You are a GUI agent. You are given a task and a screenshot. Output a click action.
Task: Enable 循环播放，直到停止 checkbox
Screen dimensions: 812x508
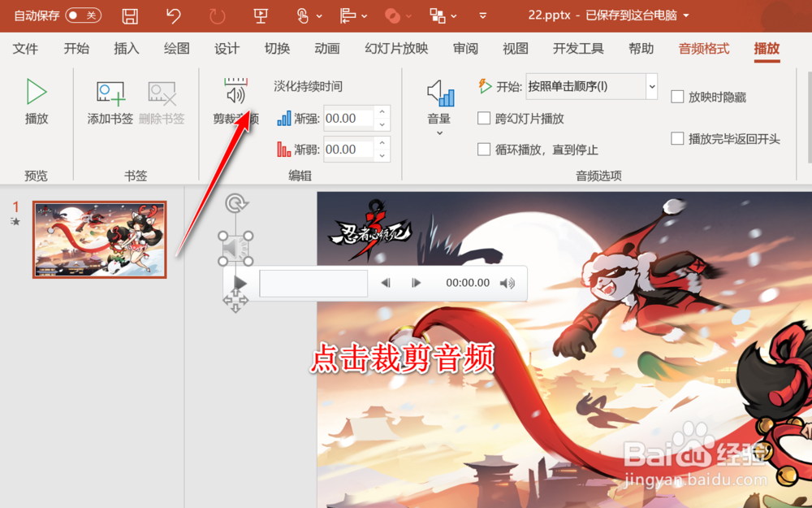coord(484,150)
